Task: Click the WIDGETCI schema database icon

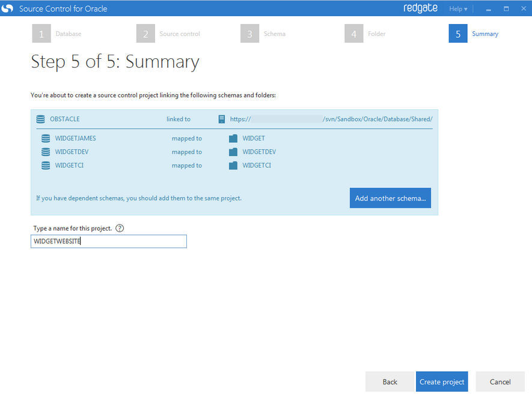Action: [46, 165]
